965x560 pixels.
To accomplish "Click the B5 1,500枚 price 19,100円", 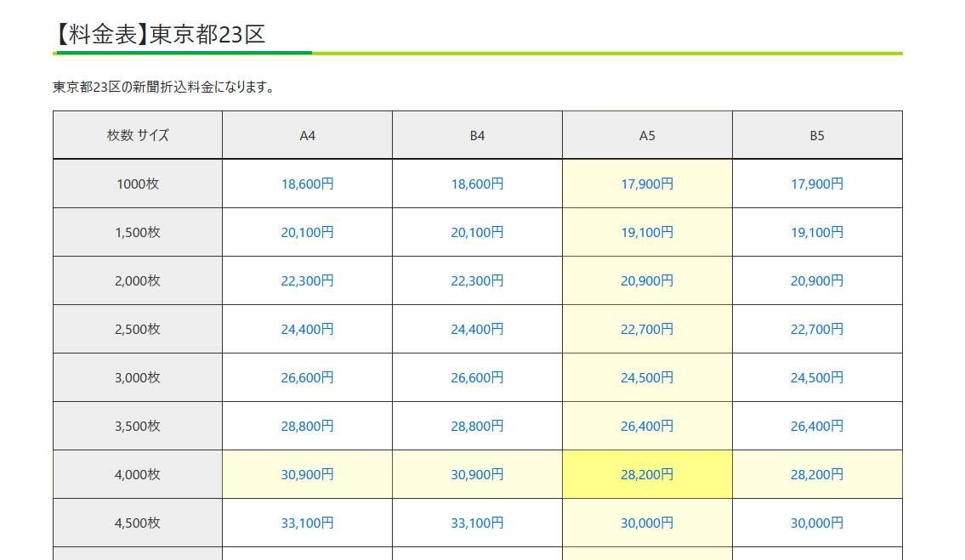I will [817, 232].
